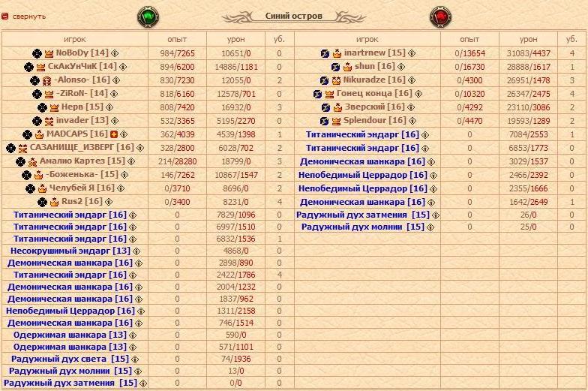
Task: Open player profile NoBoDy [14]
Action: pos(82,53)
